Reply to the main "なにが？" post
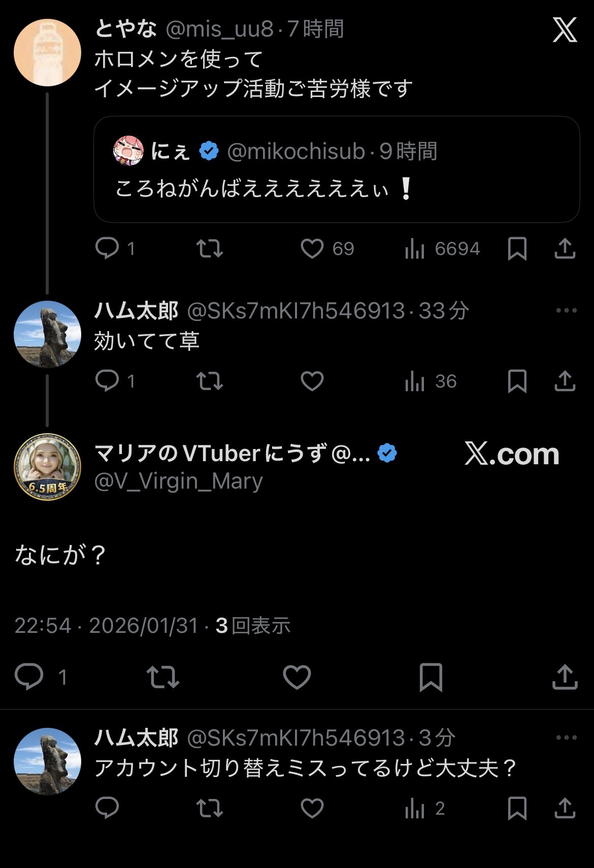This screenshot has height=868, width=594. click(29, 677)
